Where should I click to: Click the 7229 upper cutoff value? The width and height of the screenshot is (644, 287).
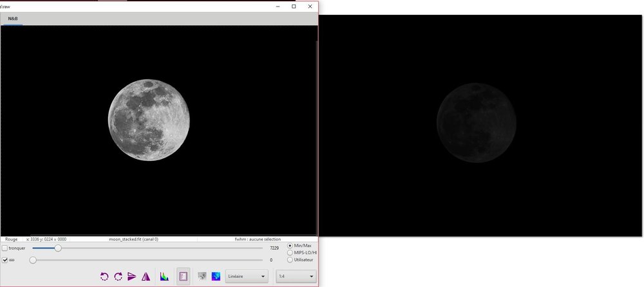pyautogui.click(x=274, y=248)
